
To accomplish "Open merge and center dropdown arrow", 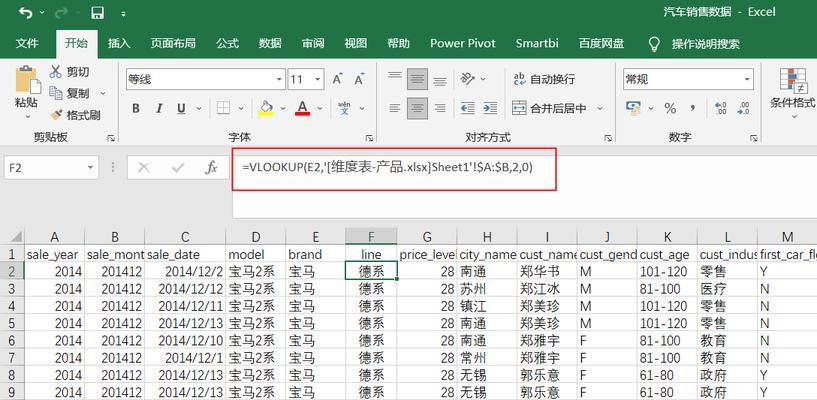I will (600, 108).
